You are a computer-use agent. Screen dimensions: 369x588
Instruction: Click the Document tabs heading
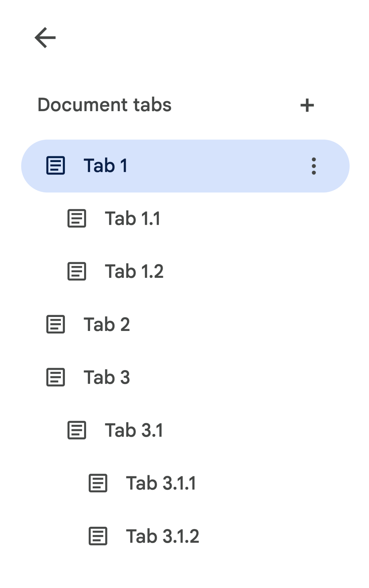104,105
